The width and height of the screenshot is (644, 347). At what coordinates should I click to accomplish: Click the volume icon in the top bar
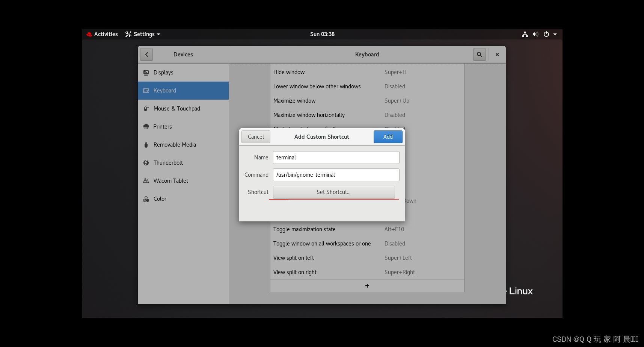point(535,34)
